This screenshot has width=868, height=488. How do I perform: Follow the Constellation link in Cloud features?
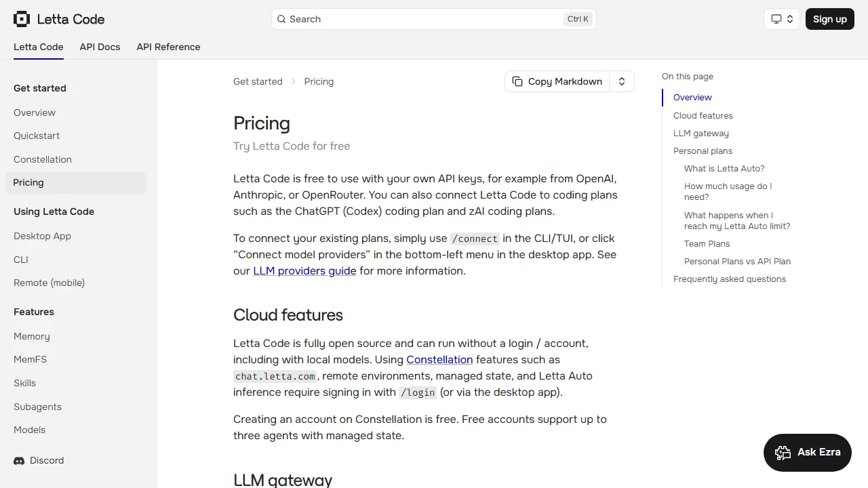pyautogui.click(x=439, y=360)
